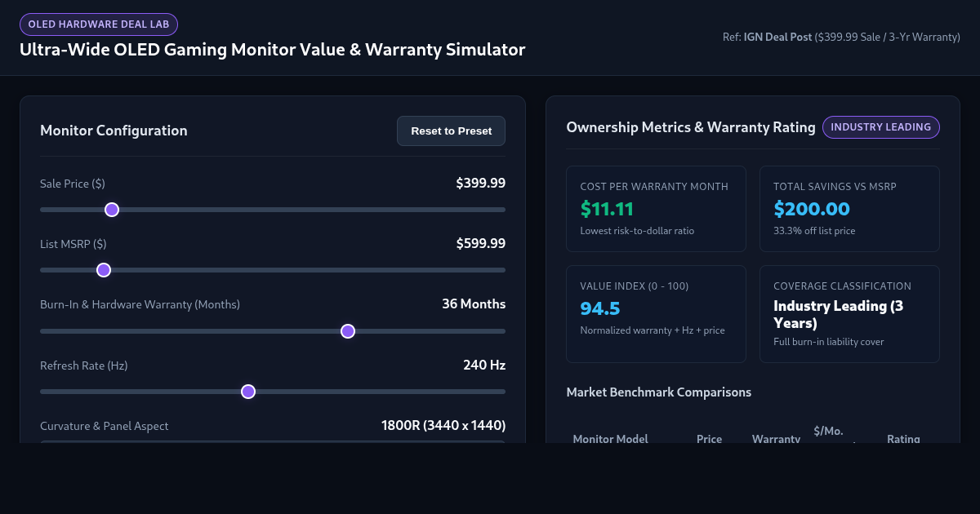Click the 33.3% off list price text
Viewport: 980px width, 514px height.
[x=814, y=231]
